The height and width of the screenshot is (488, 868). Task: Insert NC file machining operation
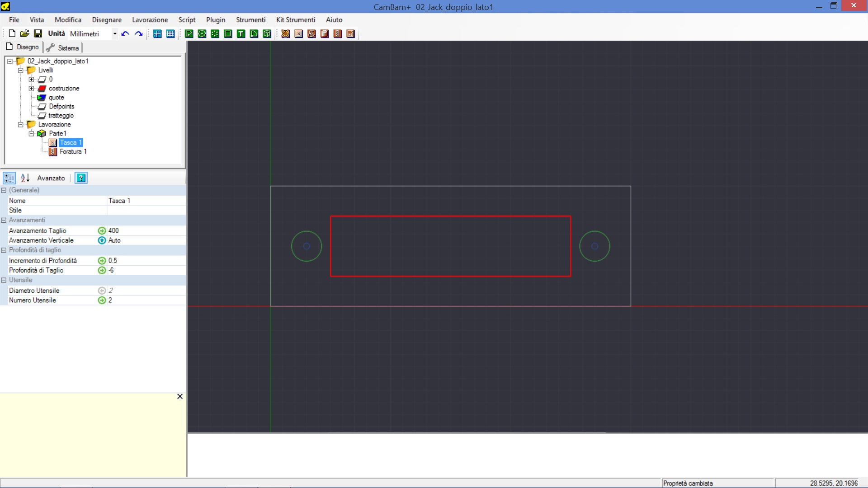coord(351,33)
